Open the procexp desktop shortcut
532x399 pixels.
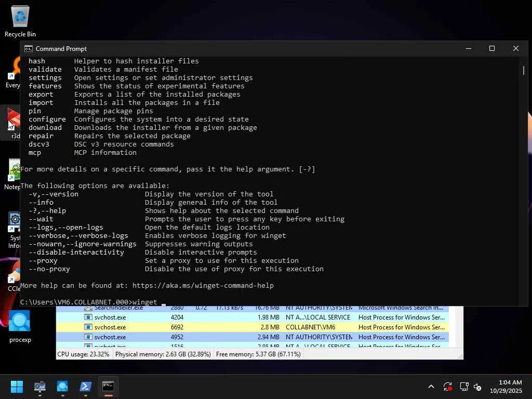click(x=20, y=326)
